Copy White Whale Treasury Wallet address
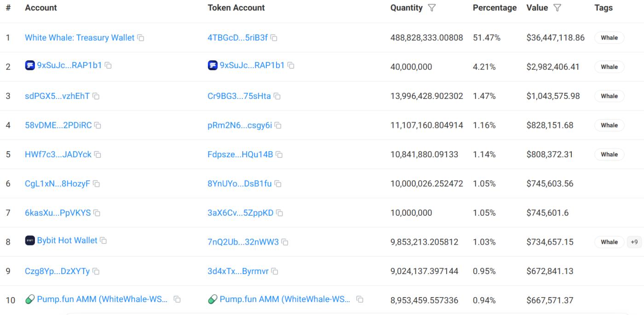Screen dimensions: 644x315 click(x=141, y=38)
